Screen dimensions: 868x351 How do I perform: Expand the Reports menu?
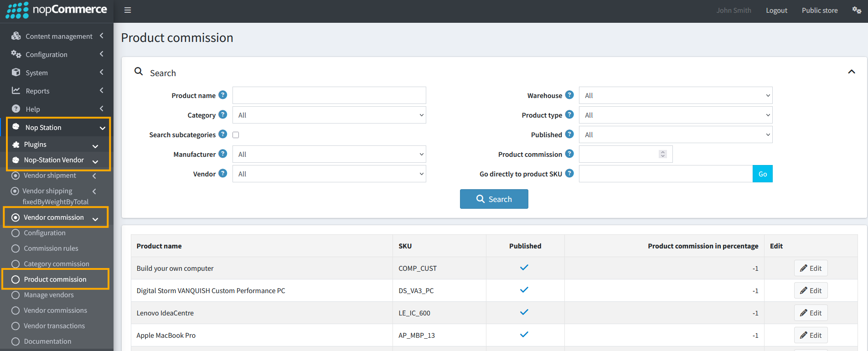coord(101,90)
